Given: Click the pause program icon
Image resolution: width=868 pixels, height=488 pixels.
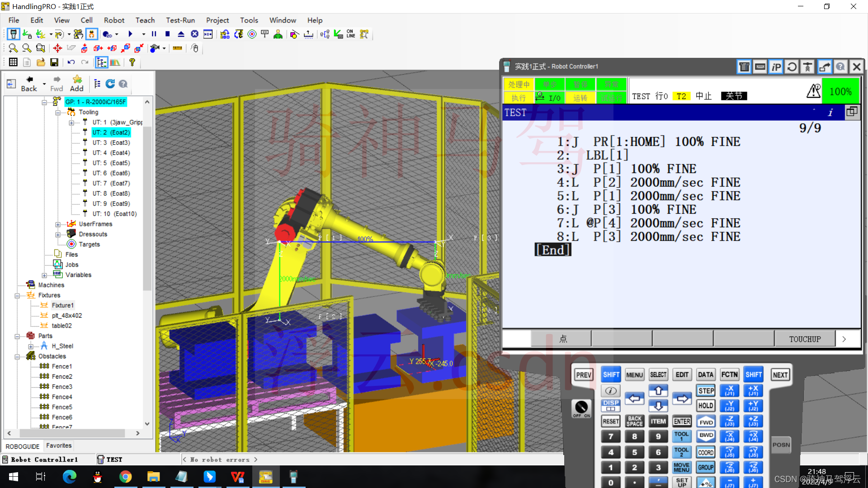Looking at the screenshot, I should click(x=154, y=34).
